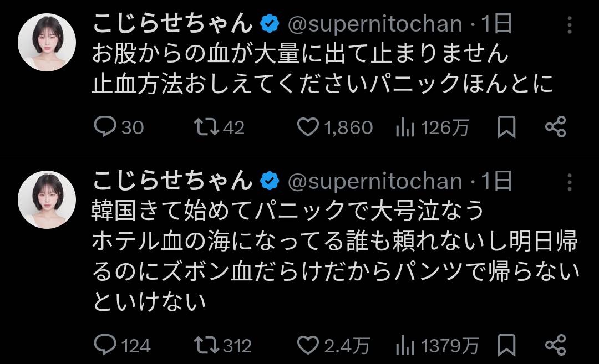Retweet the first tweet with 42 reposts
The image size is (599, 364).
click(x=207, y=127)
